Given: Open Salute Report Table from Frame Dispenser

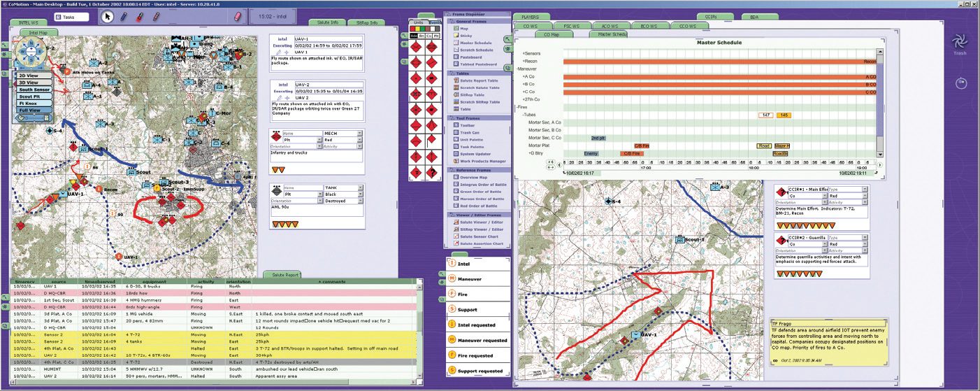Looking at the screenshot, I should point(479,81).
